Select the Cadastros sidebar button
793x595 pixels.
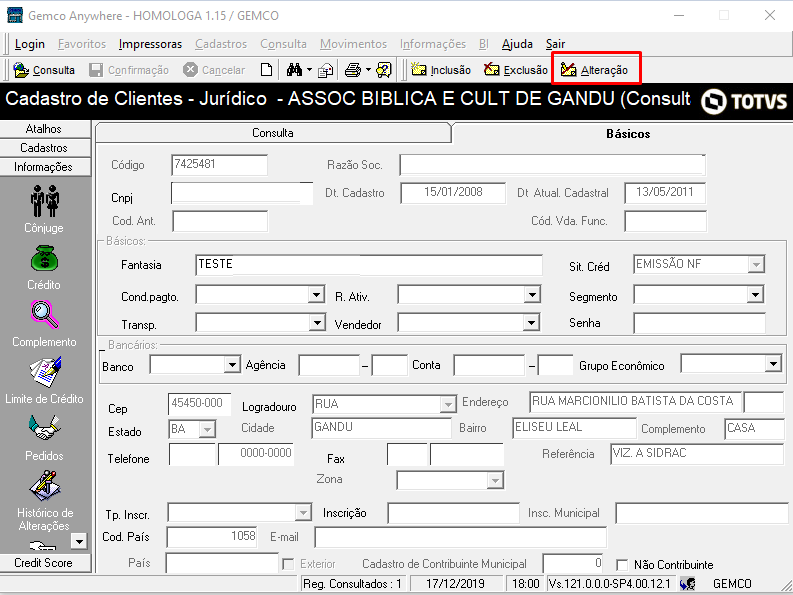45,148
